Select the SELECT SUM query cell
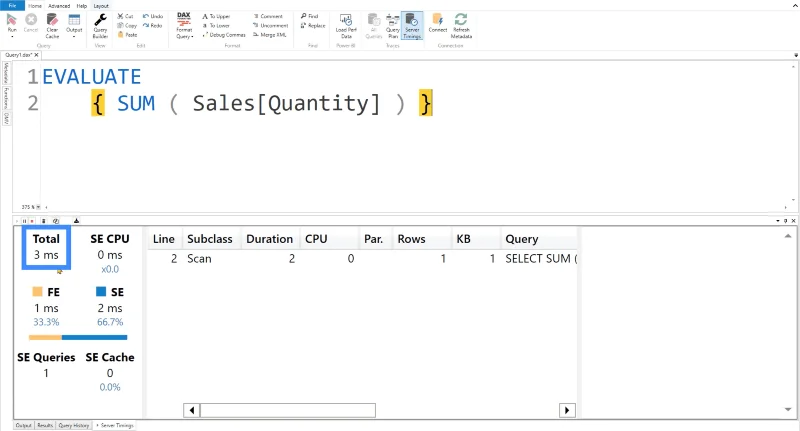The image size is (800, 431). 540,259
